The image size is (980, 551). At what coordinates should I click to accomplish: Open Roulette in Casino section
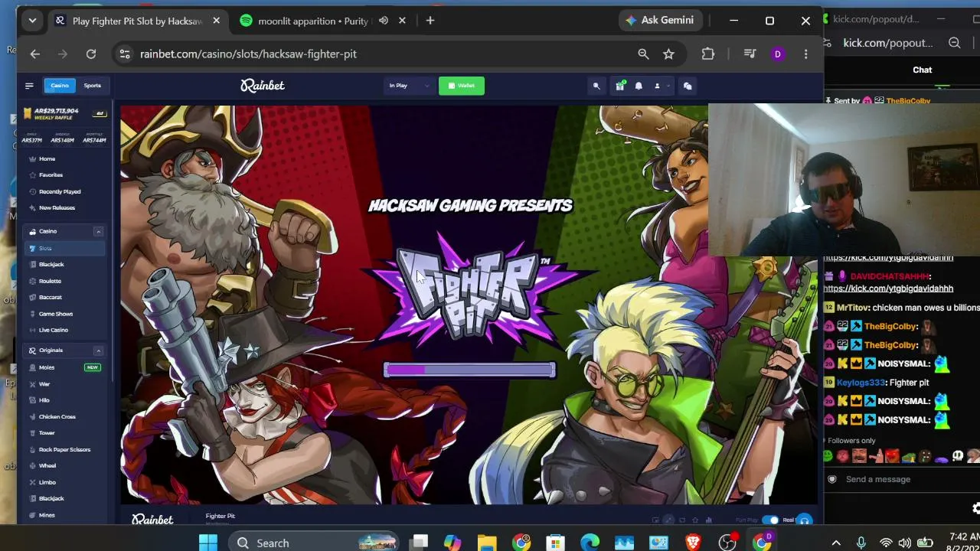coord(50,281)
